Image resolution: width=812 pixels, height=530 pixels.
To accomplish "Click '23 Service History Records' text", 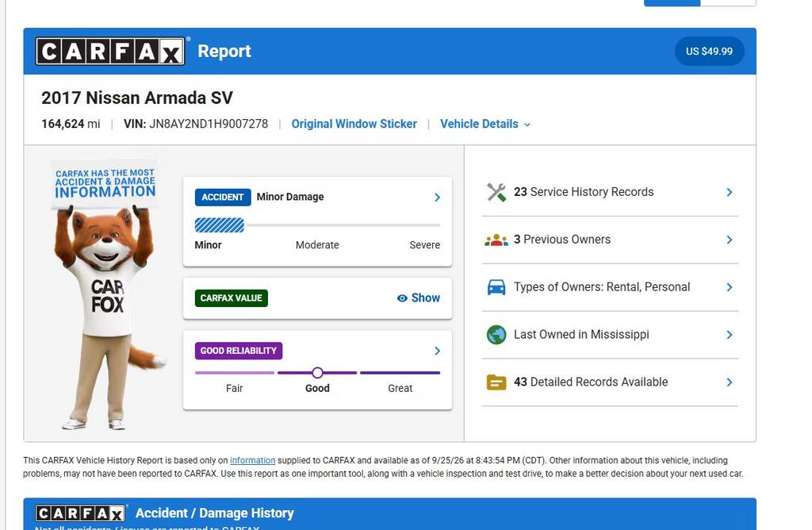I will click(584, 192).
